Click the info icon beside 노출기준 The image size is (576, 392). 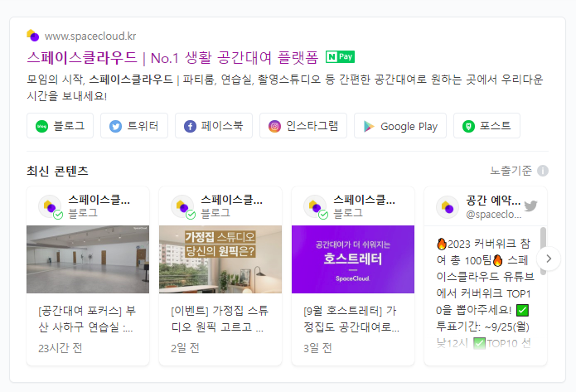(x=543, y=171)
